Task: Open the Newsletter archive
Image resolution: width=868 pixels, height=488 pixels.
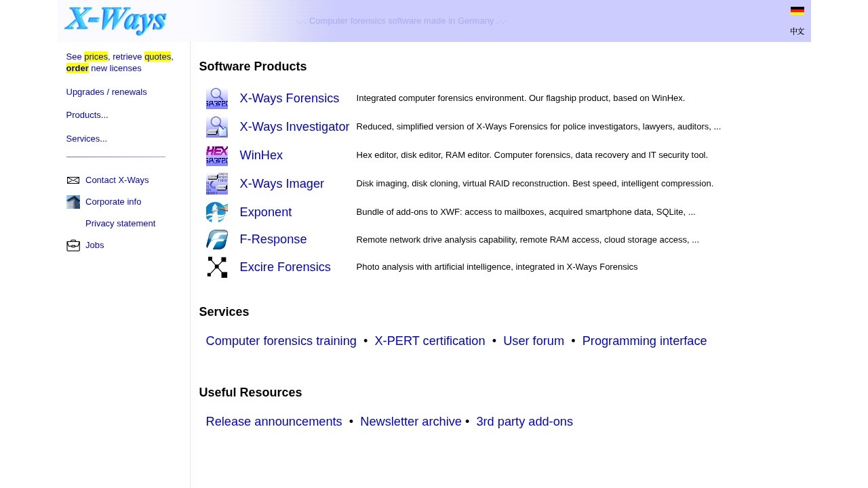Action: click(x=411, y=422)
